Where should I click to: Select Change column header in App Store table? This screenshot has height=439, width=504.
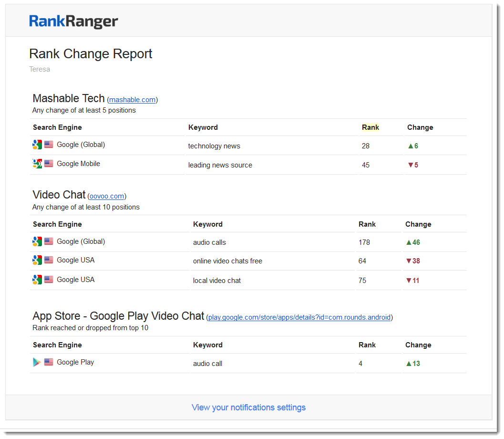[418, 345]
